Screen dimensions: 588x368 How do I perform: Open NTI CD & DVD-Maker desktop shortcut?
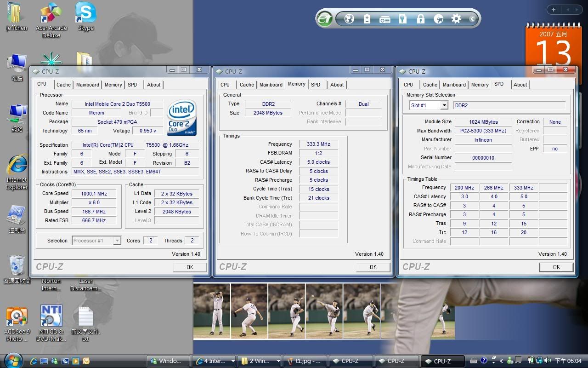coord(51,324)
